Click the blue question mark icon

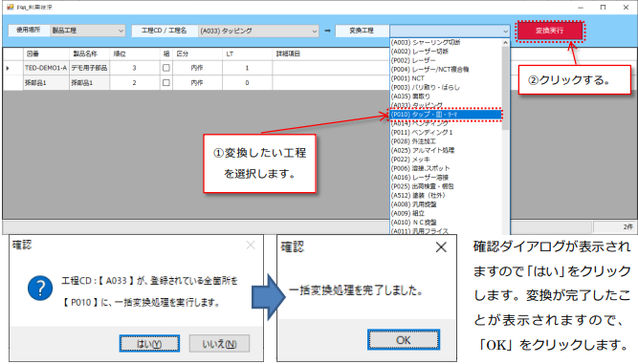coord(40,288)
